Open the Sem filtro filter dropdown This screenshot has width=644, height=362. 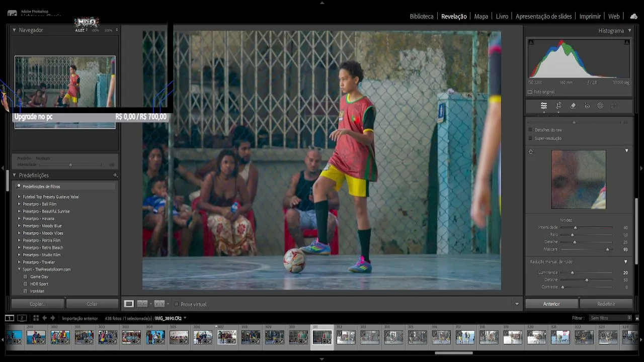pyautogui.click(x=611, y=318)
